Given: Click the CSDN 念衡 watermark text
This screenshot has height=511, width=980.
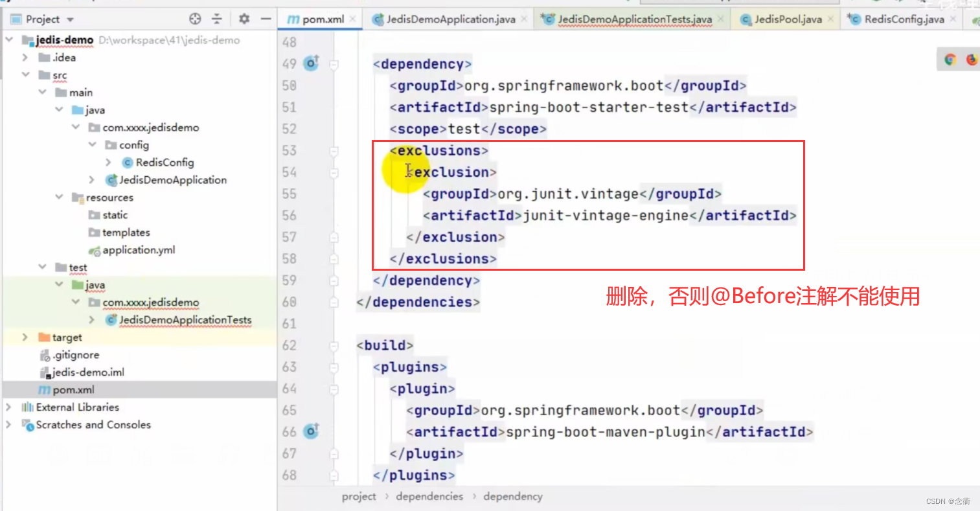Looking at the screenshot, I should (946, 501).
